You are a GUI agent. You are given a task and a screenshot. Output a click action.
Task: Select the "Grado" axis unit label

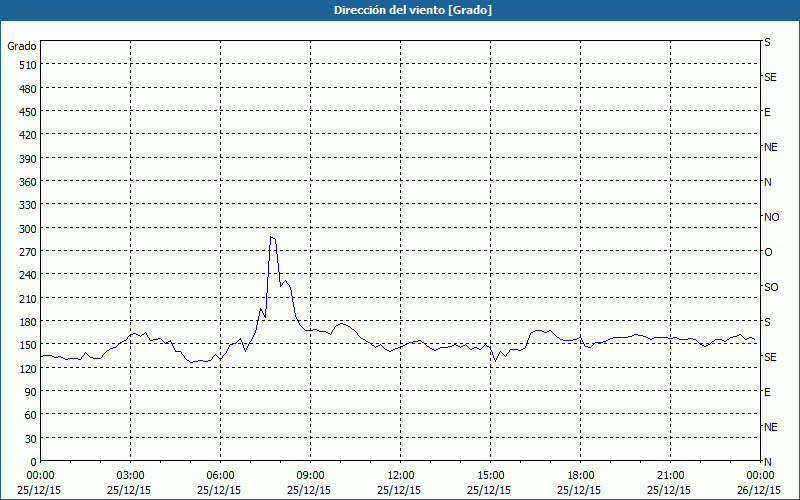22,46
